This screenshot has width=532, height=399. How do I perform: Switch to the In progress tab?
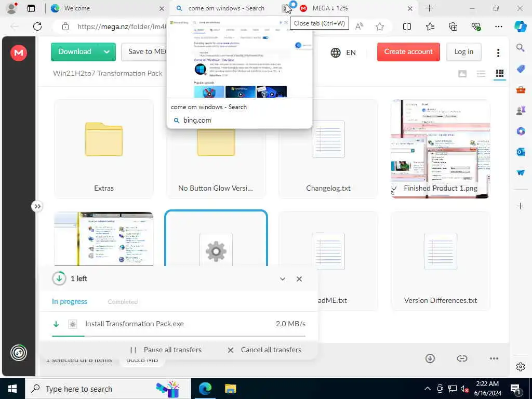[x=70, y=302]
